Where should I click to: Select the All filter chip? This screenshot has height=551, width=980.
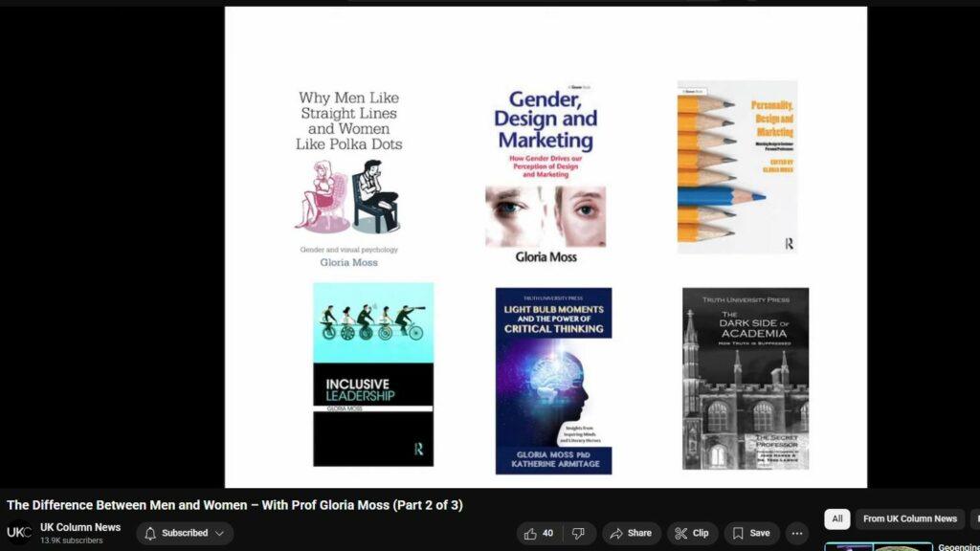click(836, 518)
